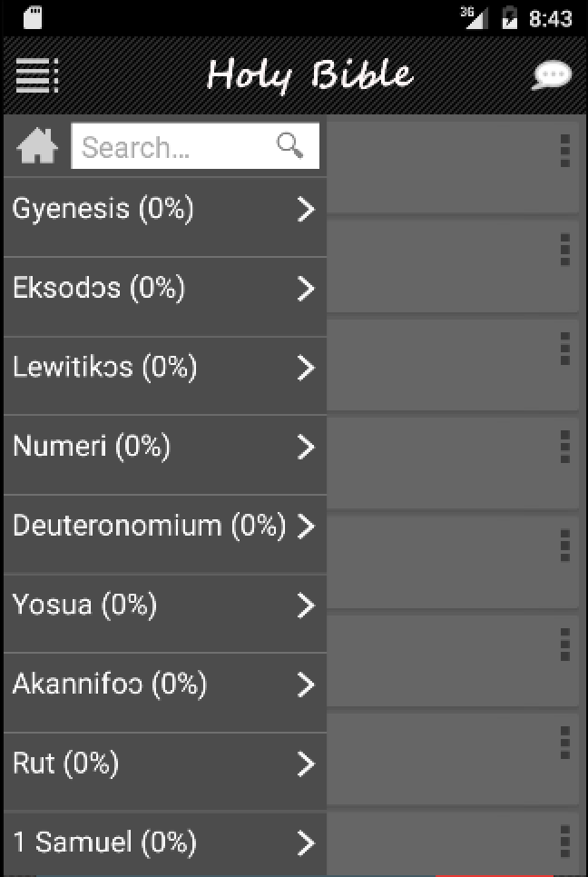Viewport: 588px width, 877px height.
Task: Open the Yosua (0%) book
Action: tap(84, 604)
